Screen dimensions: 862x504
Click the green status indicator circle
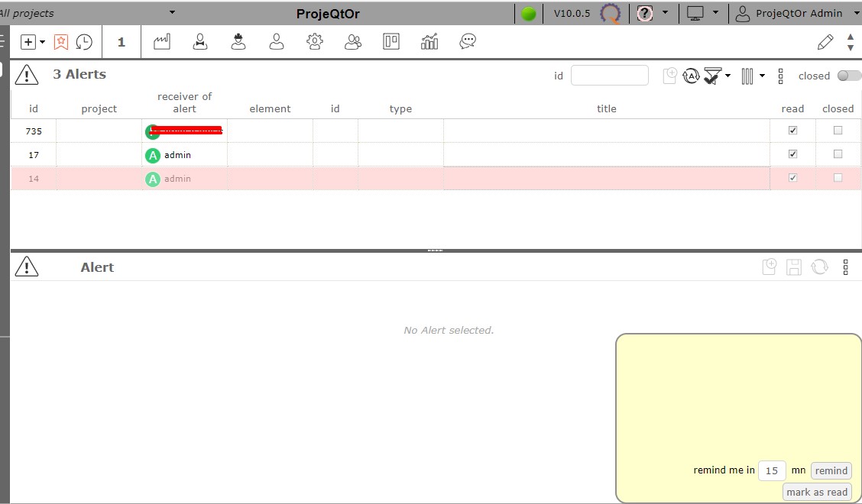coord(528,14)
